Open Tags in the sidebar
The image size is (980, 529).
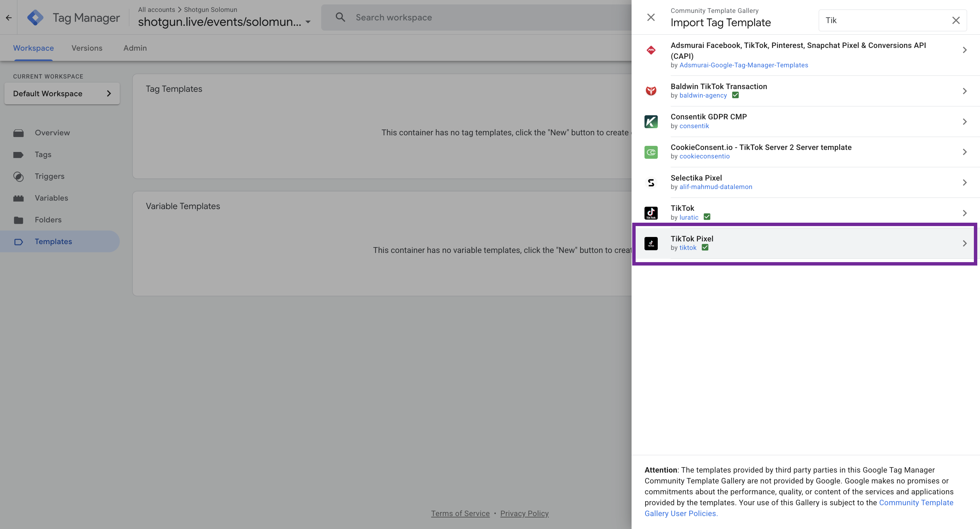pos(43,155)
